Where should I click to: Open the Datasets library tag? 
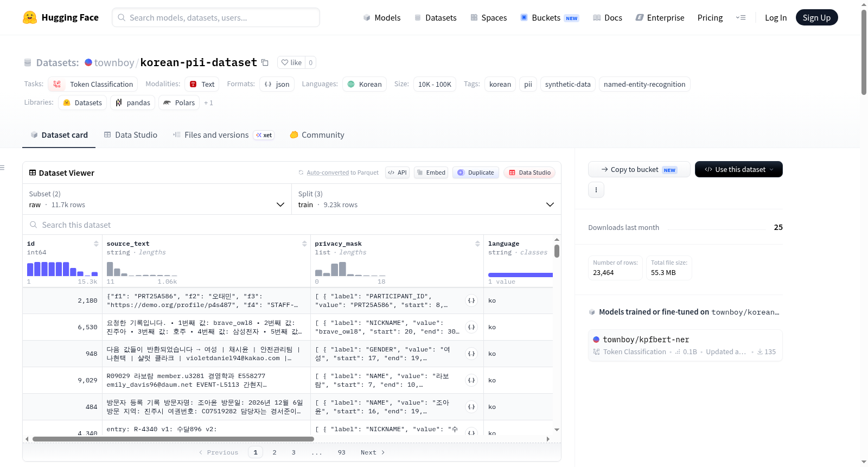pos(82,103)
